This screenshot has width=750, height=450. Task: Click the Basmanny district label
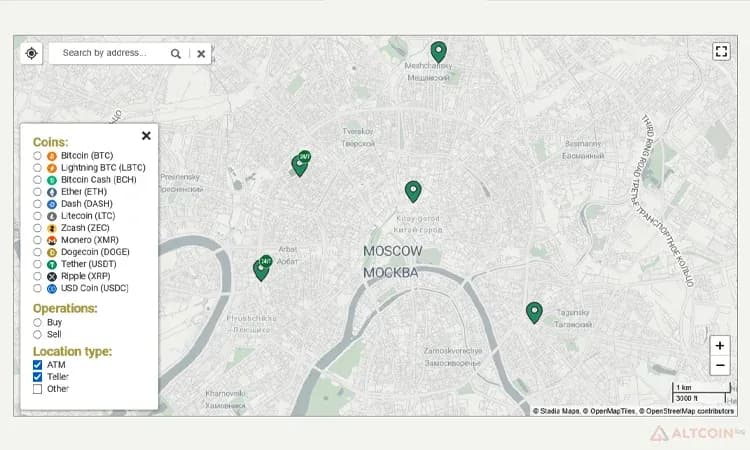pos(583,143)
